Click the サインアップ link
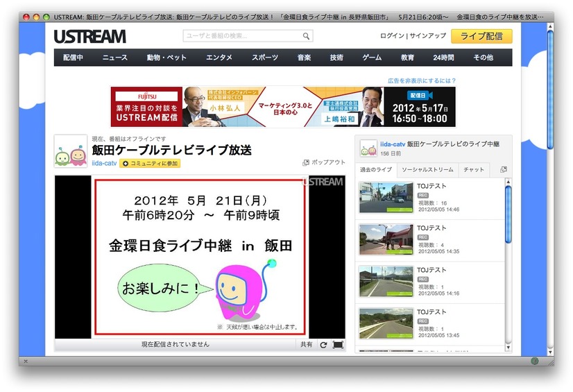573x392 pixels. [428, 35]
